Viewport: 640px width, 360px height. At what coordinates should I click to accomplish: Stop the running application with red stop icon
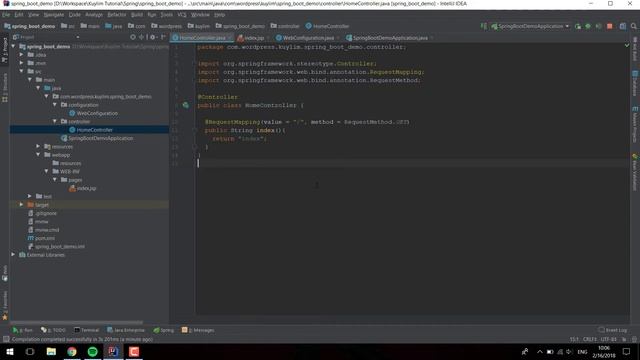pyautogui.click(x=609, y=26)
